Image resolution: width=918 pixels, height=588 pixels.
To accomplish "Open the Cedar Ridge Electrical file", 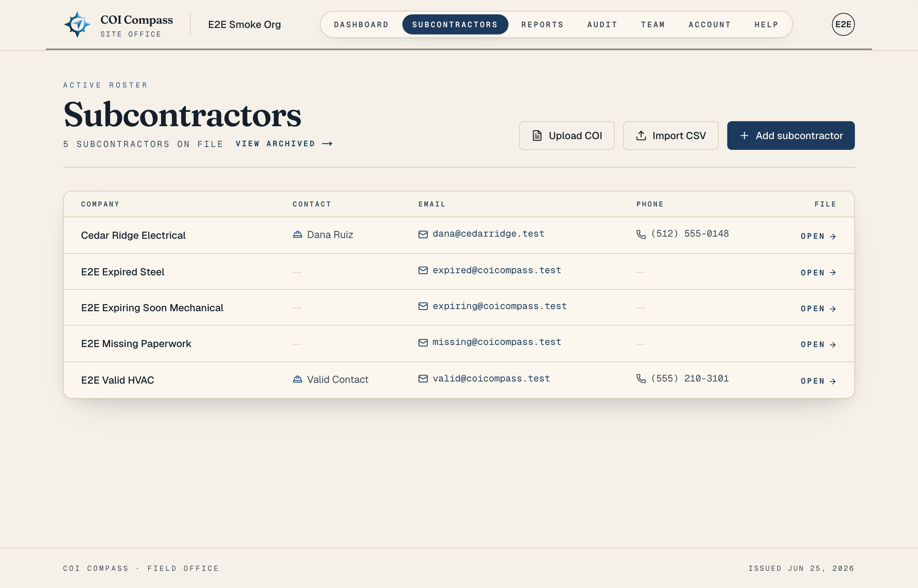I will tap(818, 236).
